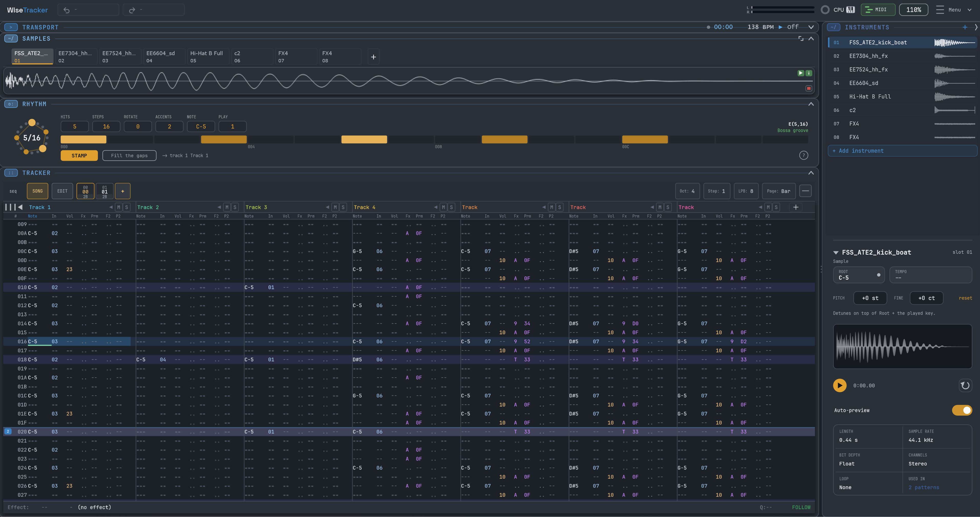Image resolution: width=980 pixels, height=517 pixels.
Task: Click the redo arrow icon
Action: [x=132, y=10]
